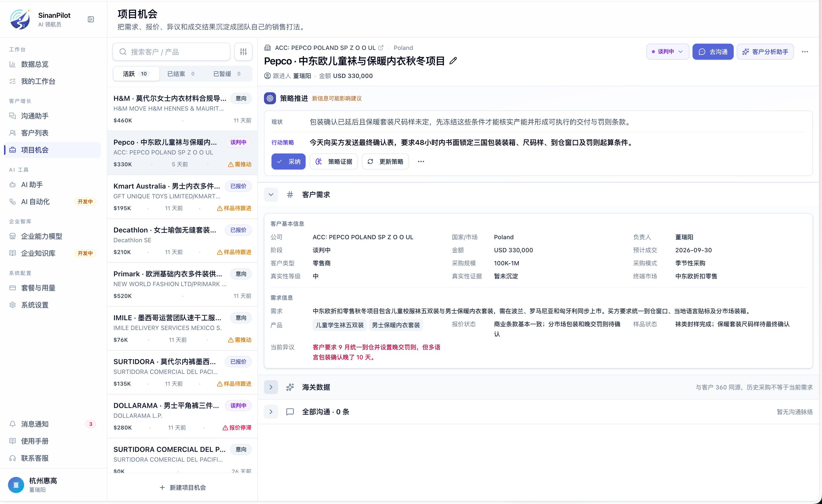Switch to 已暂缓 tab
This screenshot has height=504, width=822.
click(228, 74)
